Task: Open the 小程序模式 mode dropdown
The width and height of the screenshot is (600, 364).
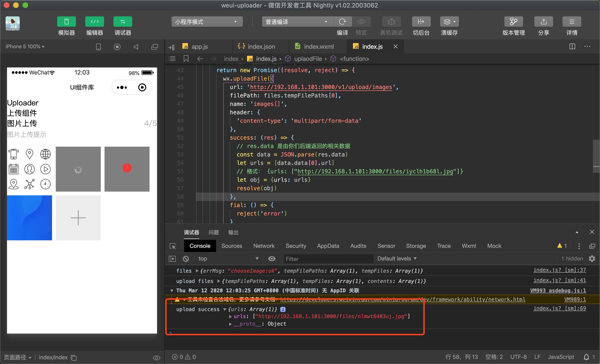Action: pos(207,22)
